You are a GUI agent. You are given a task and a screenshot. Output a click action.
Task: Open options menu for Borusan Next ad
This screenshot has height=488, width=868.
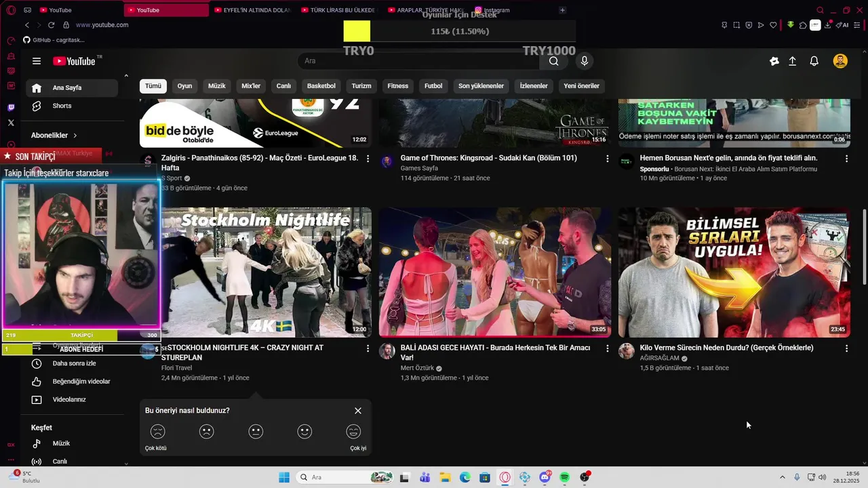846,159
